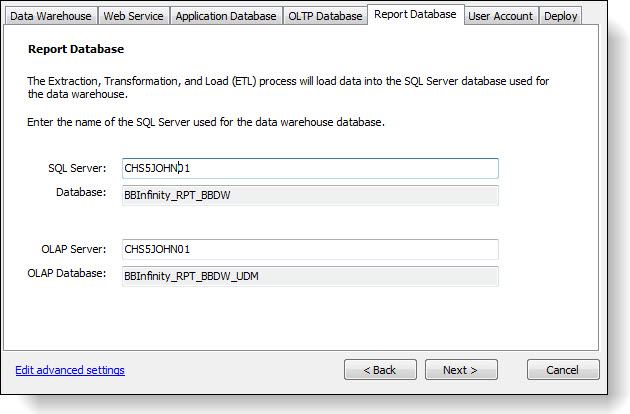This screenshot has height=414, width=630.
Task: Go to the Application Database tab
Action: point(225,16)
